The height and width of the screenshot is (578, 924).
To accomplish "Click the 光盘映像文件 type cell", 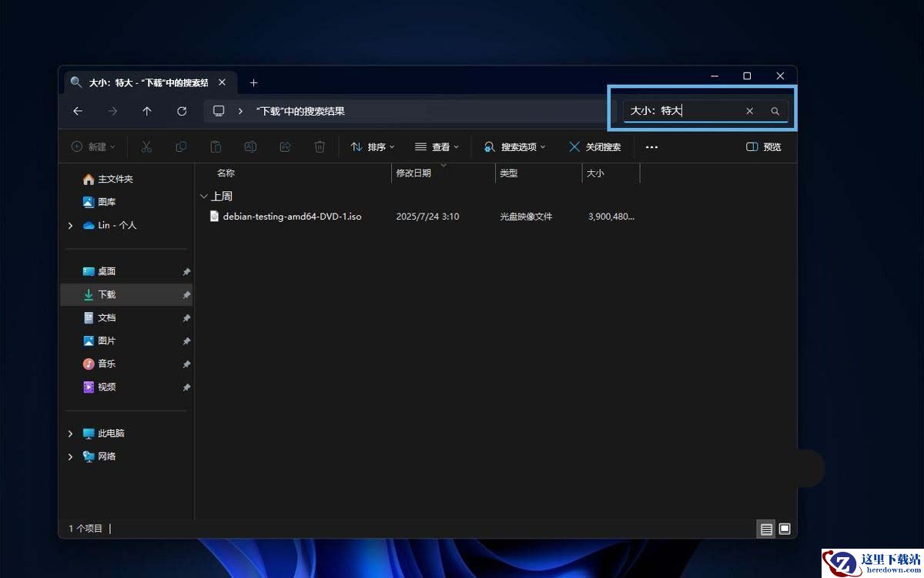I will [x=526, y=217].
